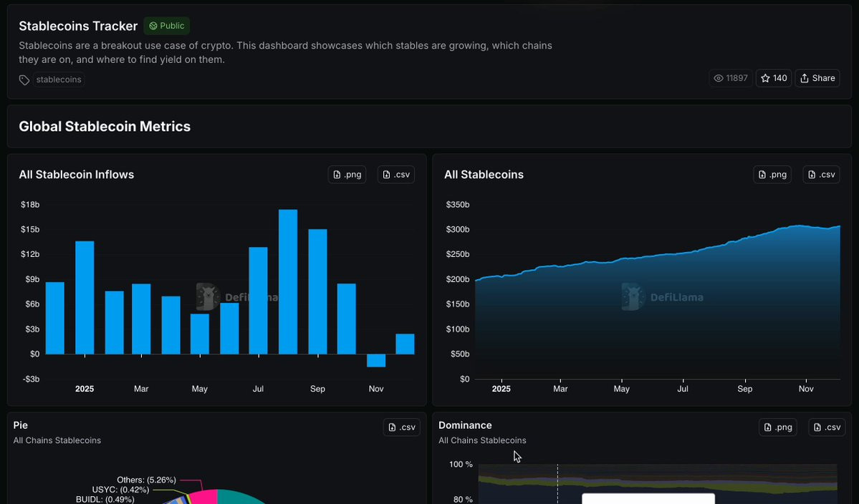
Task: Click the tag icon beside stablecoins
Action: (x=24, y=80)
